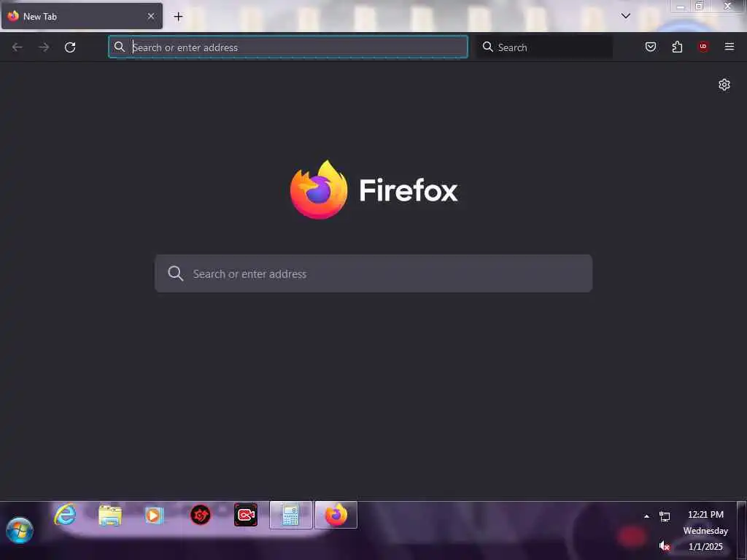
Task: Click the magnifier icon in toolbar Search box
Action: 488,47
